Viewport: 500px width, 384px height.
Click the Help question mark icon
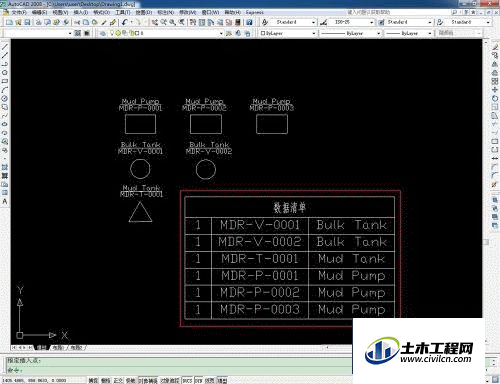[x=249, y=22]
